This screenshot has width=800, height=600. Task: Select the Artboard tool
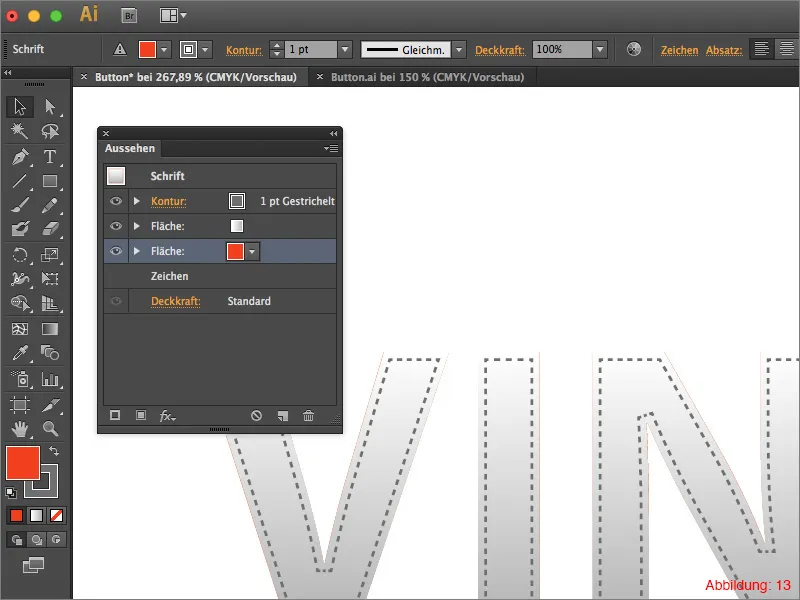[20, 405]
